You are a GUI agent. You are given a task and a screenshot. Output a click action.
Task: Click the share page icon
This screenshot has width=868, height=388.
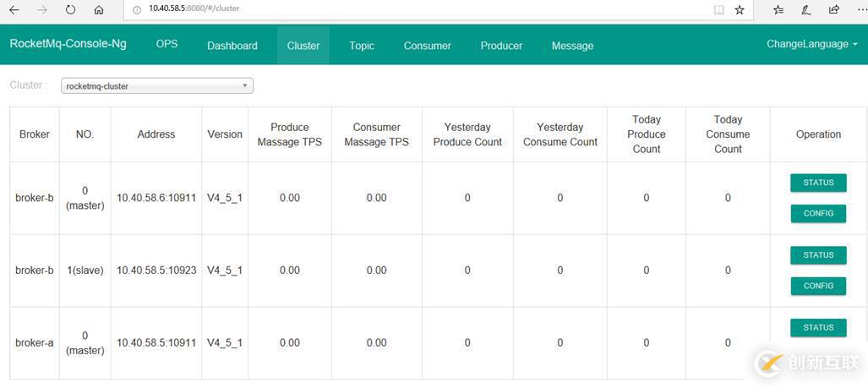[x=833, y=9]
